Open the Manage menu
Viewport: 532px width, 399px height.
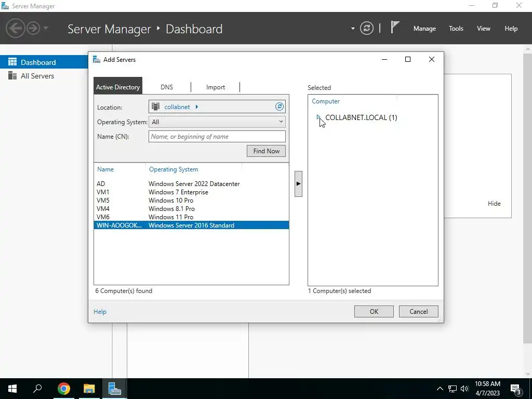pyautogui.click(x=424, y=29)
